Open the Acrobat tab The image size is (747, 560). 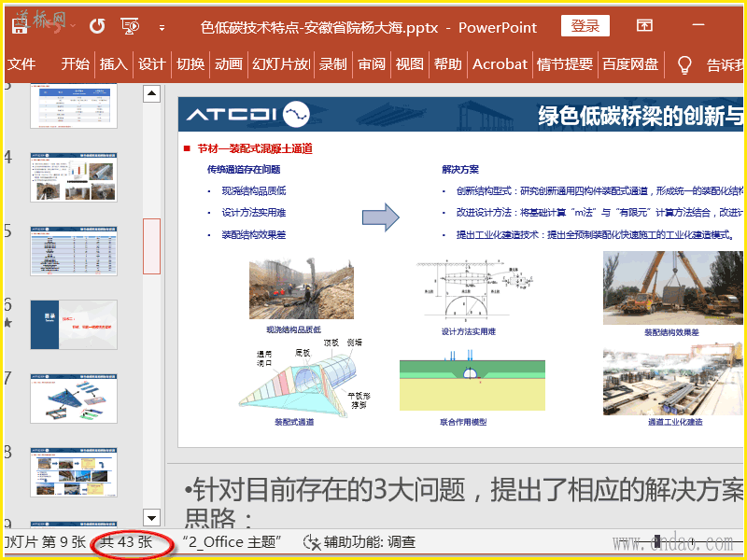coord(500,64)
